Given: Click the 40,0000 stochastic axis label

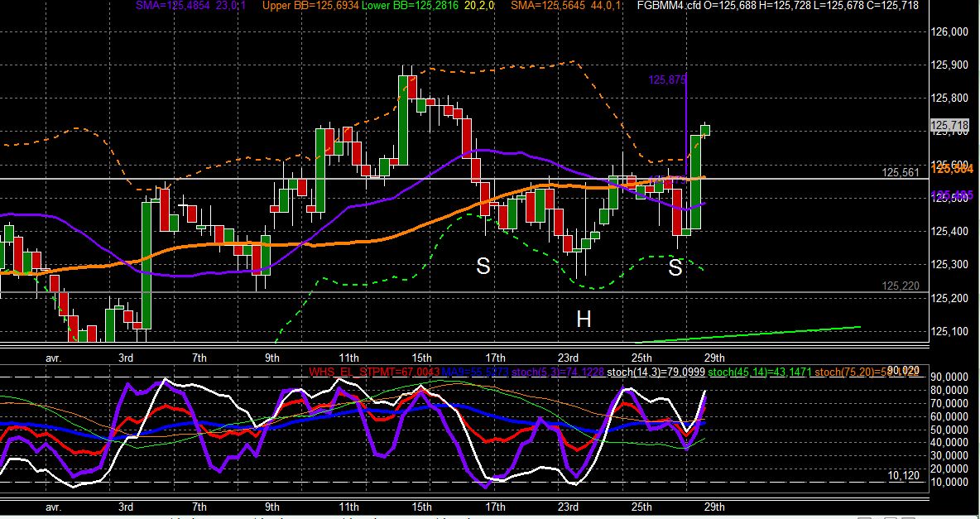Looking at the screenshot, I should (951, 442).
